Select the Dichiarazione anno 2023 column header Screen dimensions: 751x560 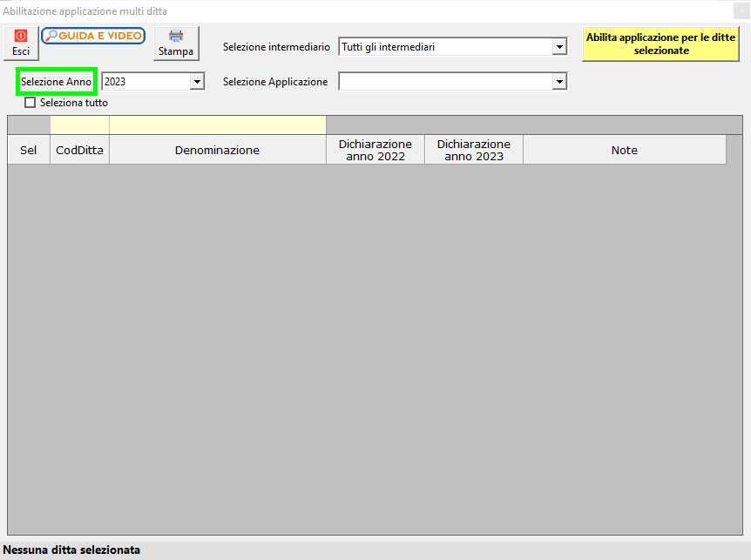474,150
